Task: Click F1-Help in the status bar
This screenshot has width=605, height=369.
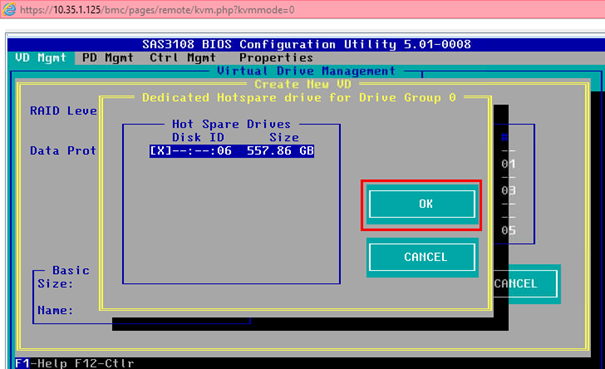Action: point(41,363)
